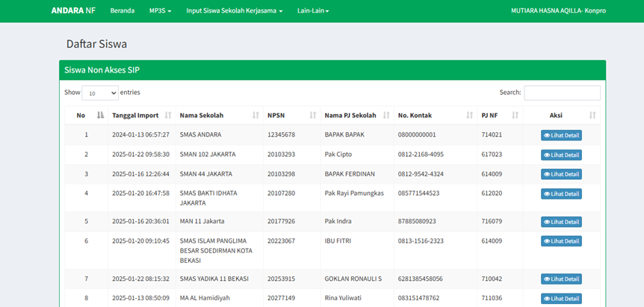Open Lihat Detail for MAN 11 Jakarta
This screenshot has height=307, width=644.
[x=561, y=222]
